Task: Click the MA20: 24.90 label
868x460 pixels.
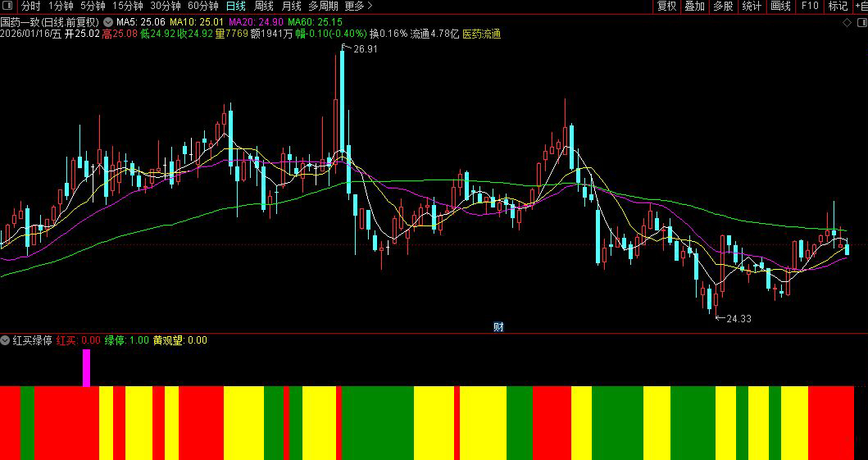Action: pos(256,22)
